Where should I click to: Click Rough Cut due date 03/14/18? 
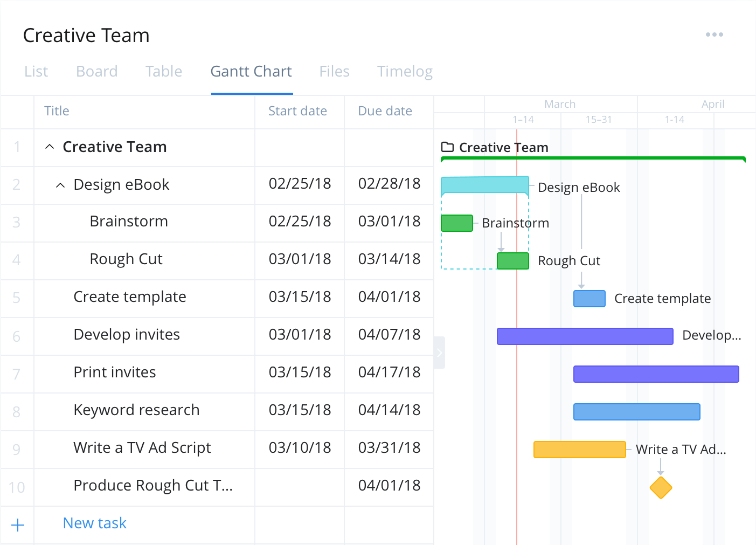coord(390,259)
